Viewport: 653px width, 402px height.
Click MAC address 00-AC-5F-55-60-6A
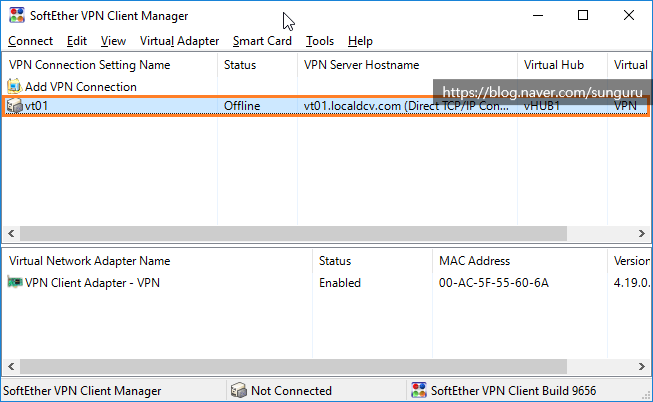[493, 283]
